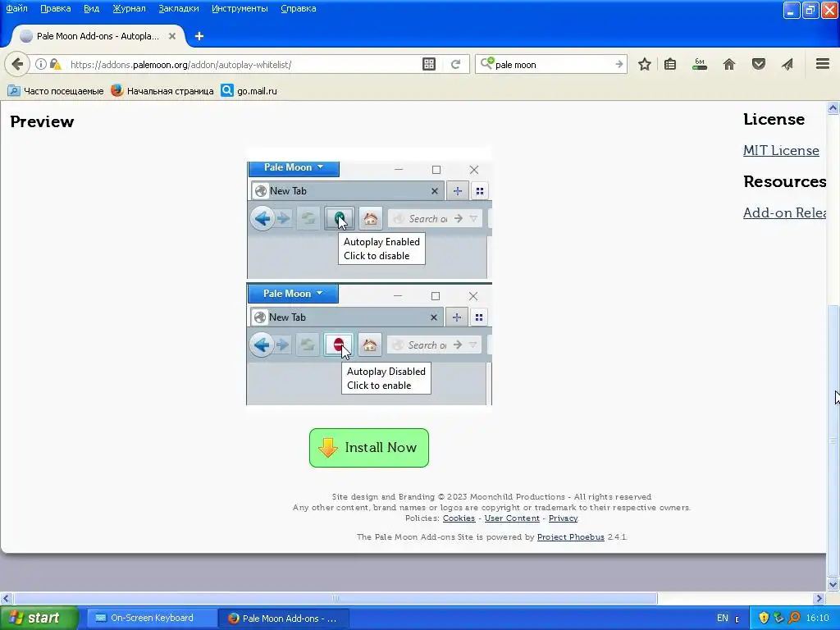Open the QR grid icon in the address bar
This screenshot has height=630, width=840.
point(429,64)
